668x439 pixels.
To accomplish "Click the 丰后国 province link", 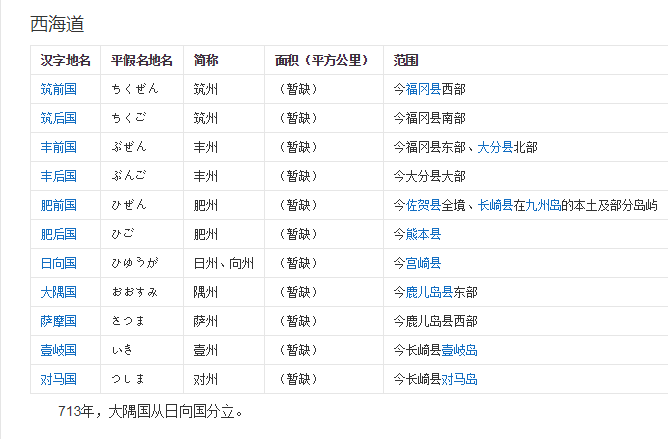I will click(58, 176).
